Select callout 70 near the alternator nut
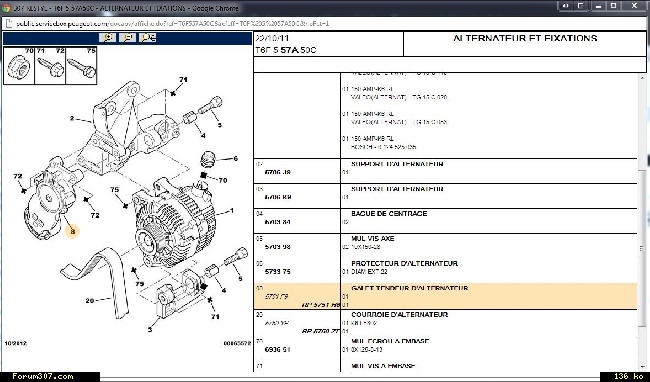 (x=223, y=180)
